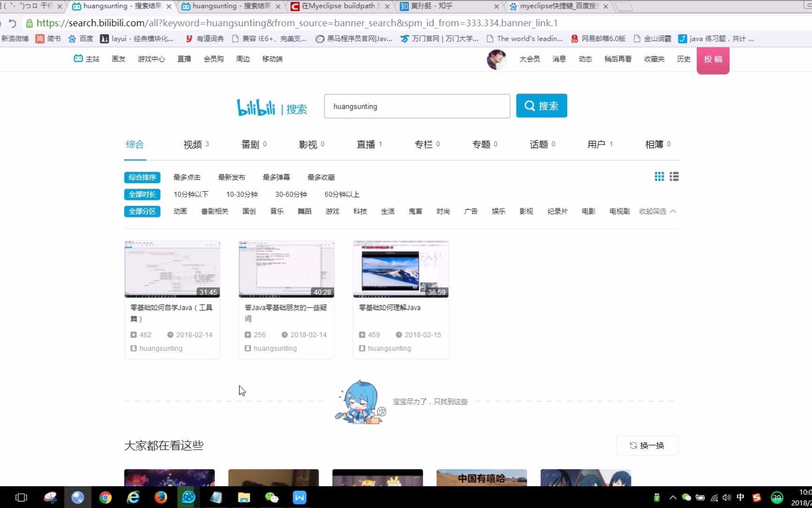Filter duration to 30-60分钟
The height and width of the screenshot is (508, 812).
(291, 194)
